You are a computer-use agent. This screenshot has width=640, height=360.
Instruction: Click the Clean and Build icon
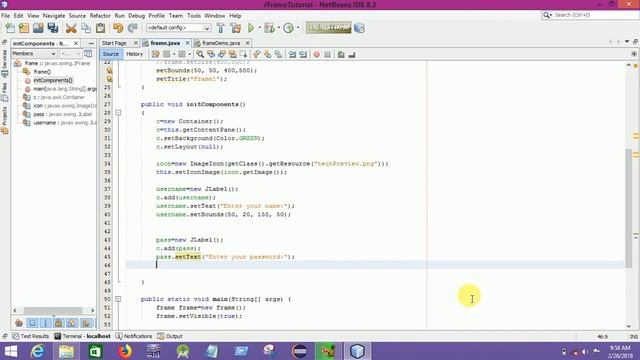(236, 28)
